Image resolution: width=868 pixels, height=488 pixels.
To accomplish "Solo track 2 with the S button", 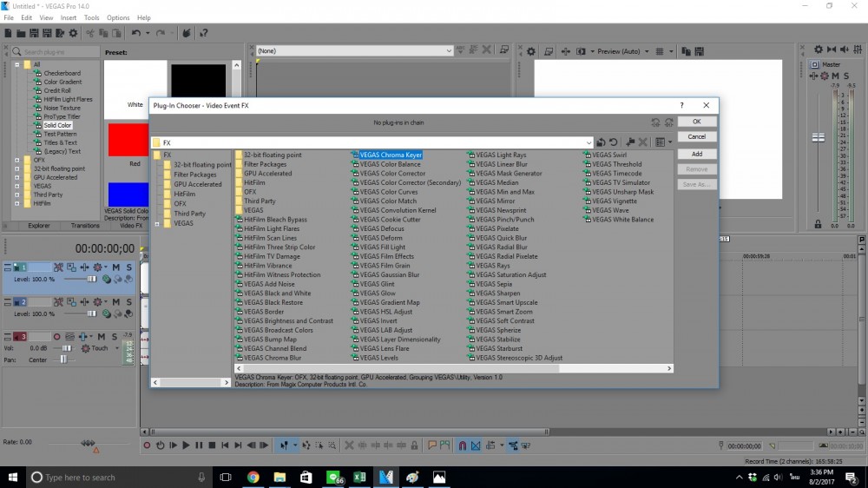I will [x=129, y=302].
